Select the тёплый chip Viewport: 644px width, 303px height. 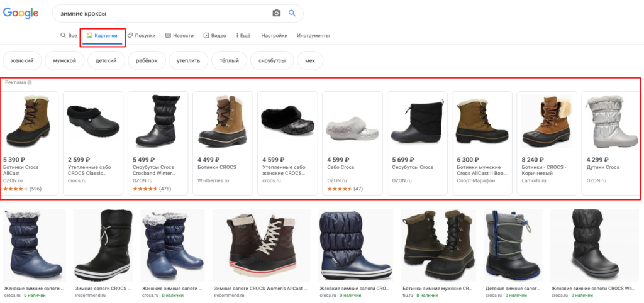click(x=229, y=60)
